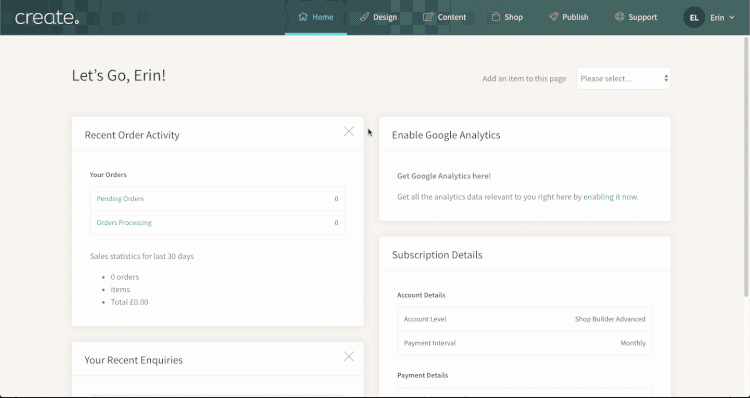Click the Design paintbrush icon

[364, 17]
